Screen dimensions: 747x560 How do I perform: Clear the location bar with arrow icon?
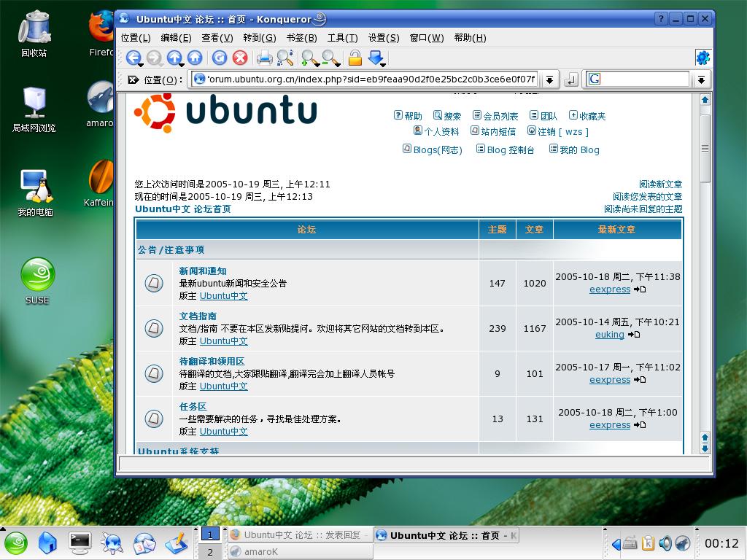(133, 79)
